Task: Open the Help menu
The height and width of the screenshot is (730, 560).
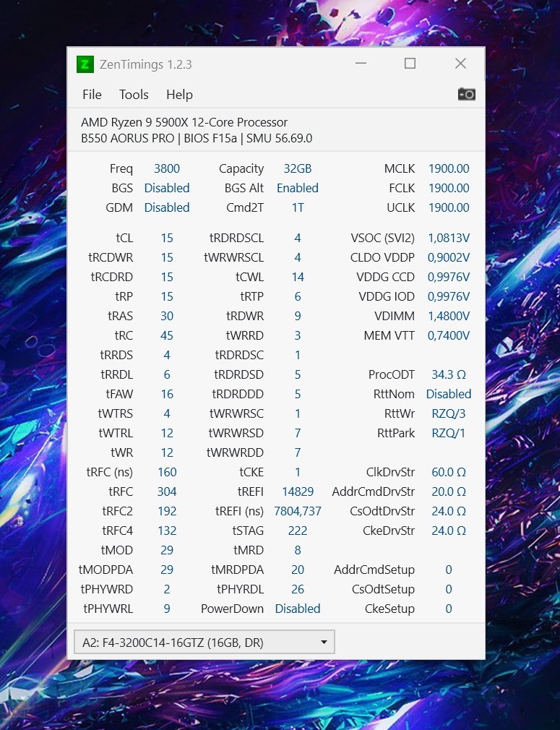Action: [x=179, y=95]
